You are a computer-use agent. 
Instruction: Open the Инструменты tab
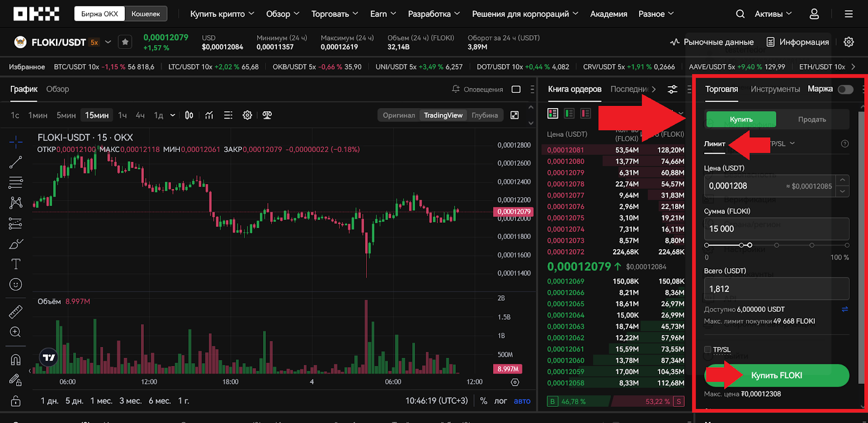(775, 89)
